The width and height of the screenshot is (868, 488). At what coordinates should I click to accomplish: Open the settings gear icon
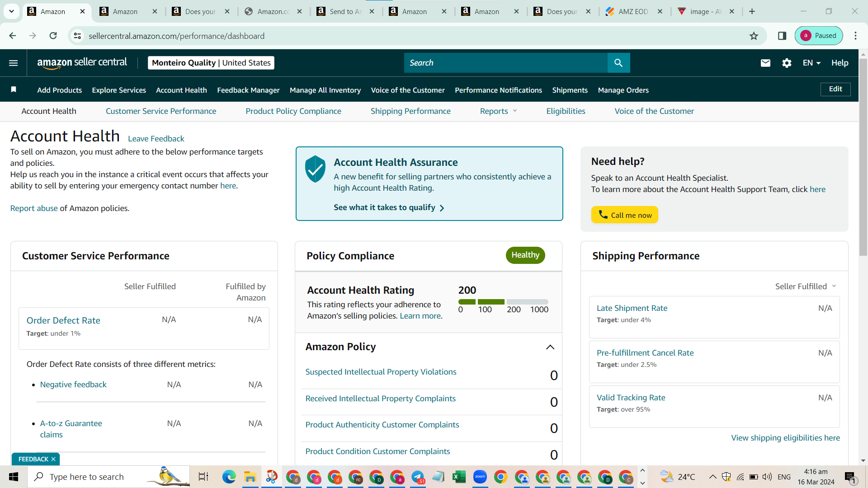787,63
